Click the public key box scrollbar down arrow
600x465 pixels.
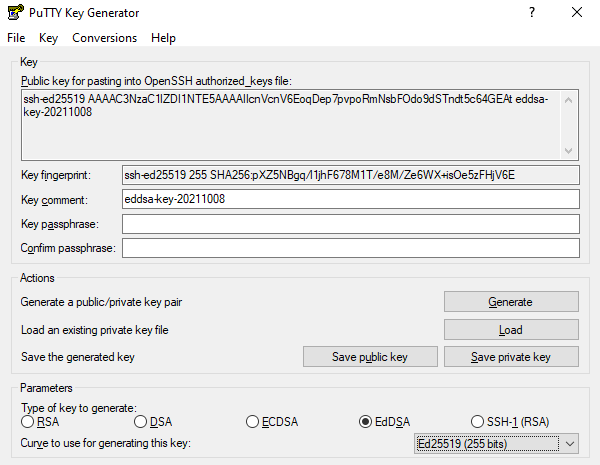tap(570, 151)
